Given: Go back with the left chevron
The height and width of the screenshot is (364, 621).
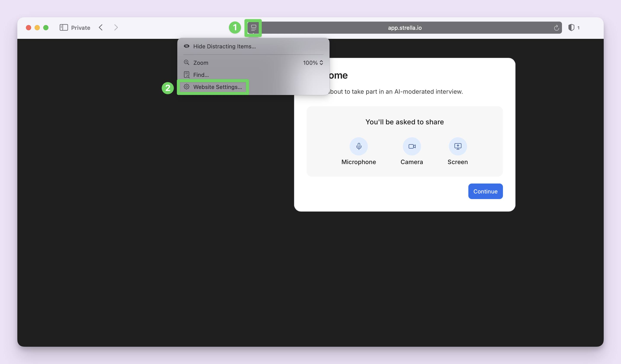Looking at the screenshot, I should tap(101, 28).
